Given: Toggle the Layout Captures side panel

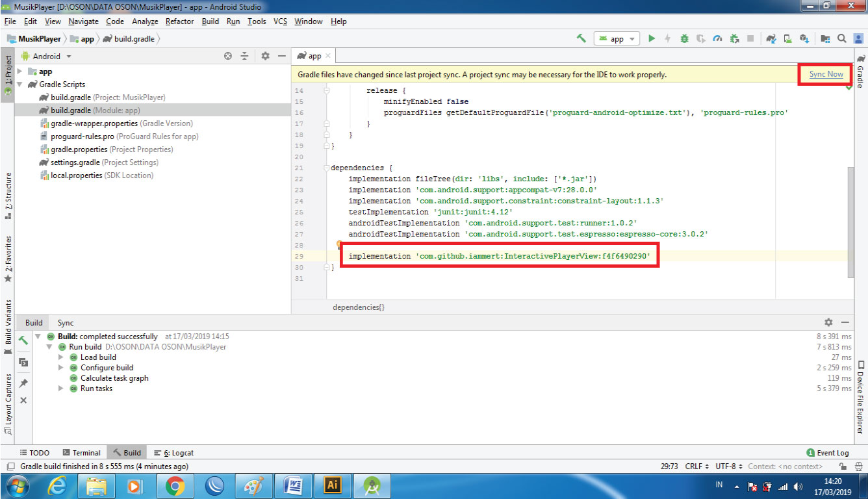Looking at the screenshot, I should coord(8,403).
